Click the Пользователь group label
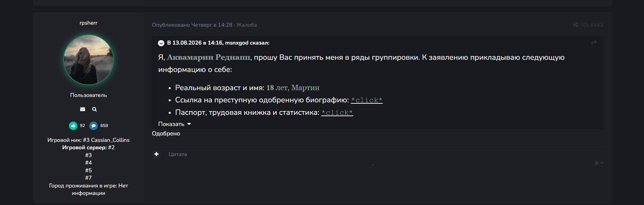 (89, 95)
